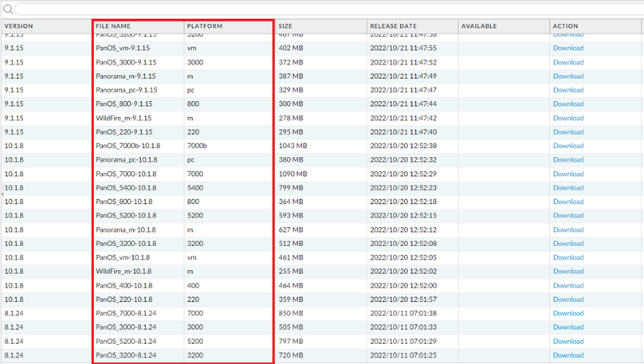
Task: Click release date 2022/10/21 11:47:55
Action: [403, 48]
